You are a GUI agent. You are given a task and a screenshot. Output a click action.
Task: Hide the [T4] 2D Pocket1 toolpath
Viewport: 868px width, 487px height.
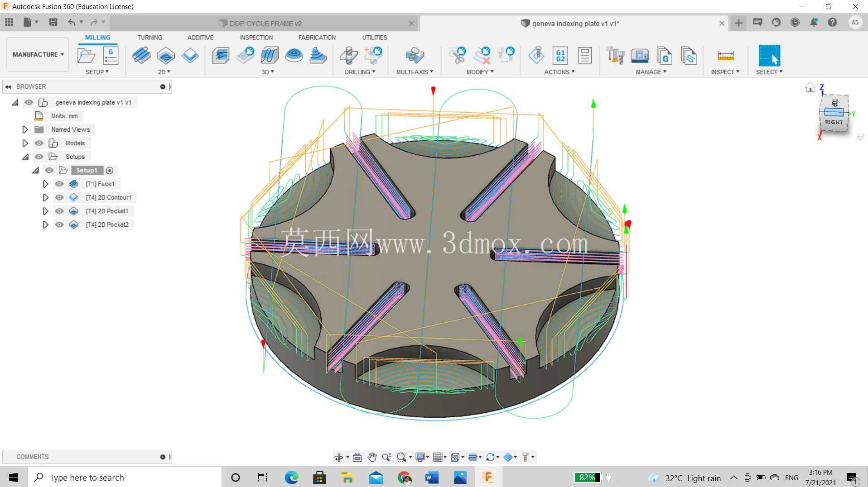coord(59,211)
